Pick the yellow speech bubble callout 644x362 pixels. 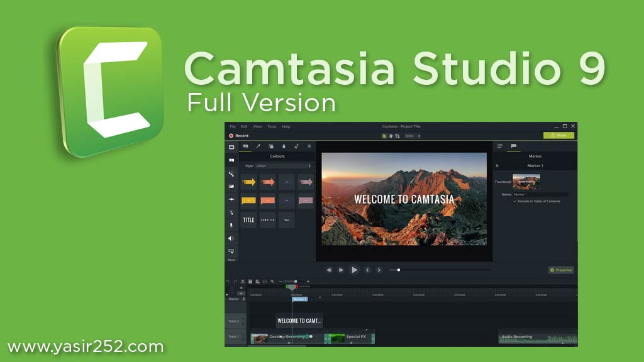(249, 200)
